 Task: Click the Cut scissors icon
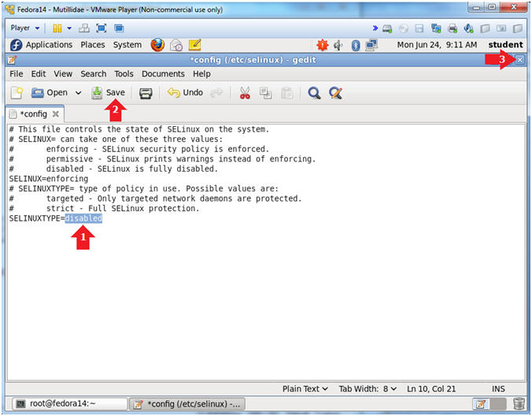pos(245,93)
